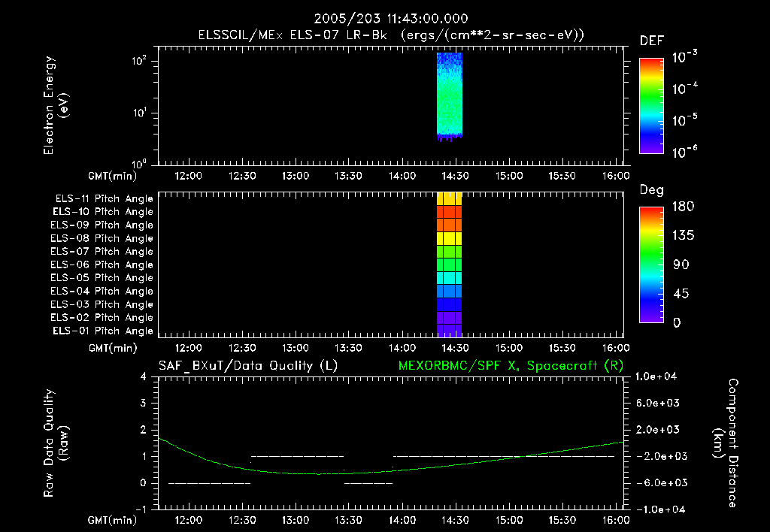Click the 'ELS-11 Pitch Angle' row label

(104, 199)
